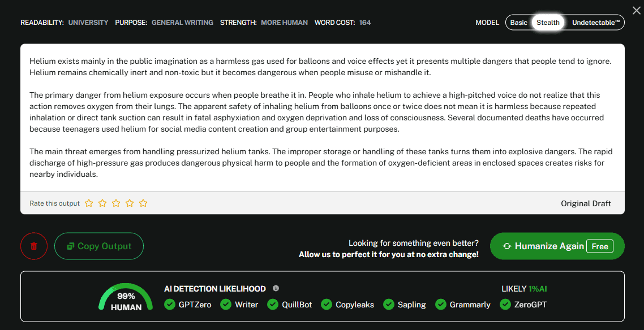Rate output with the fourth star
644x330 pixels.
click(x=130, y=203)
